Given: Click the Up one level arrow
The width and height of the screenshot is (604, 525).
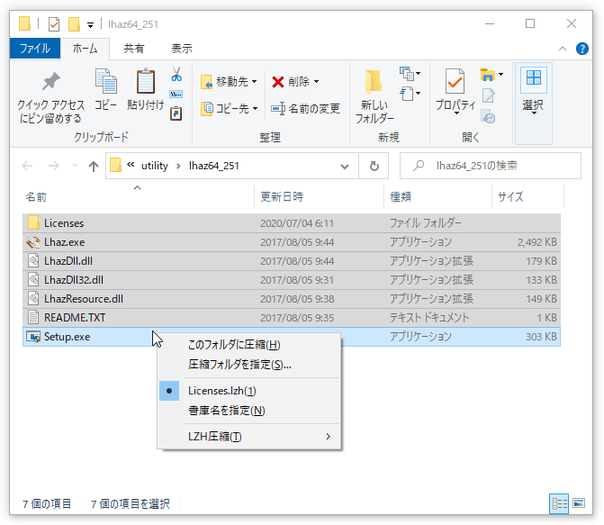Looking at the screenshot, I should point(93,166).
